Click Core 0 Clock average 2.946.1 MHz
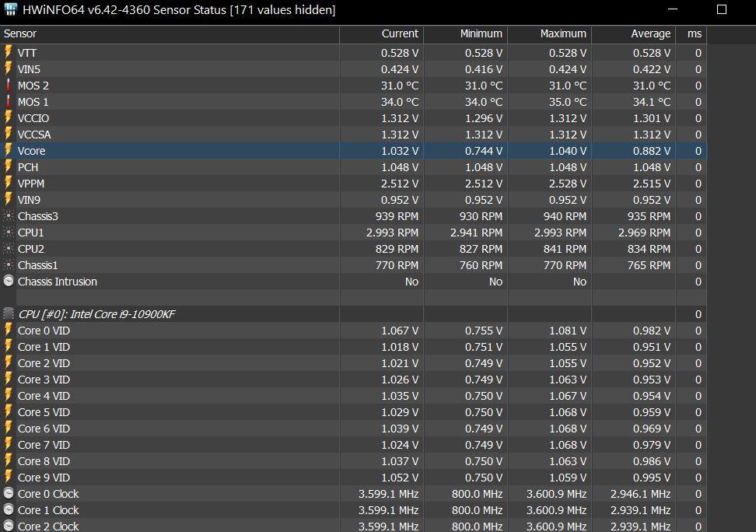 point(640,495)
